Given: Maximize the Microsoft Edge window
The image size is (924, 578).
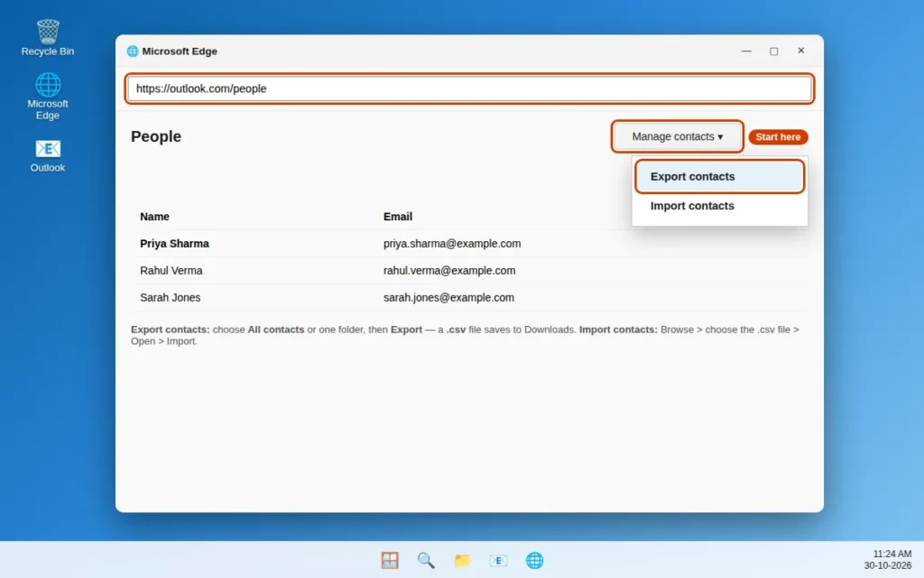Looking at the screenshot, I should pyautogui.click(x=773, y=51).
